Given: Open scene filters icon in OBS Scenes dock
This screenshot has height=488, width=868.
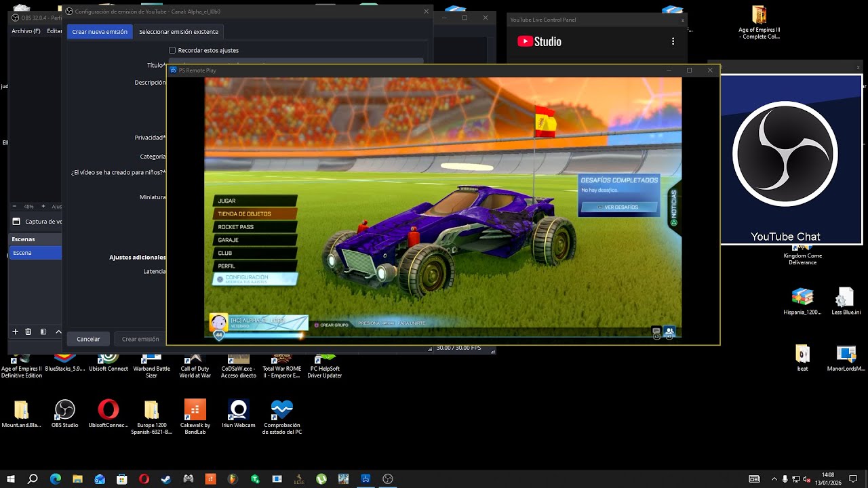Looking at the screenshot, I should coord(43,331).
